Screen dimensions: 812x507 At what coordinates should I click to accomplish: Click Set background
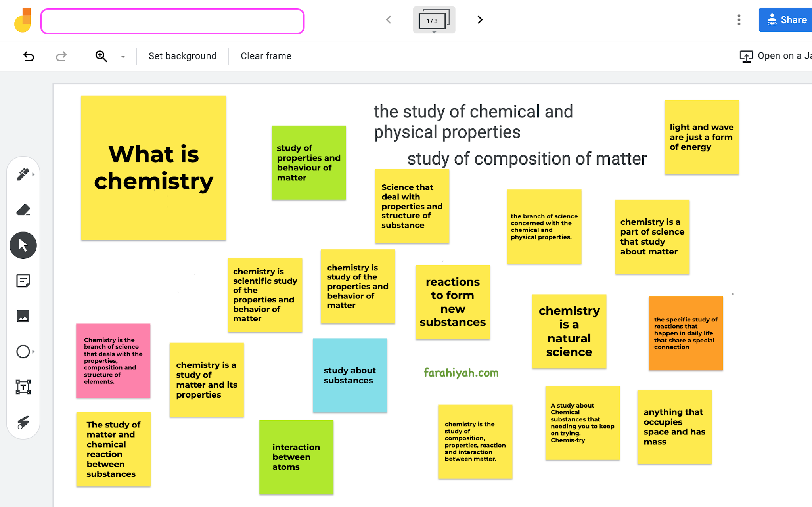tap(182, 56)
